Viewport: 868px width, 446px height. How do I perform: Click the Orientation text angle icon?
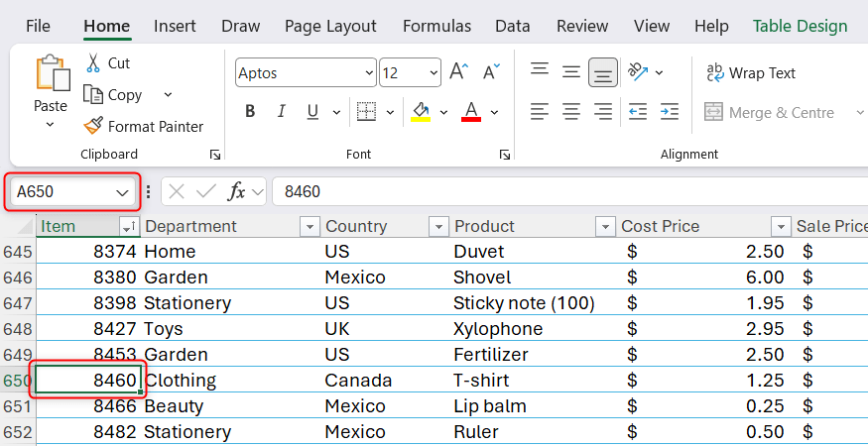tap(638, 72)
